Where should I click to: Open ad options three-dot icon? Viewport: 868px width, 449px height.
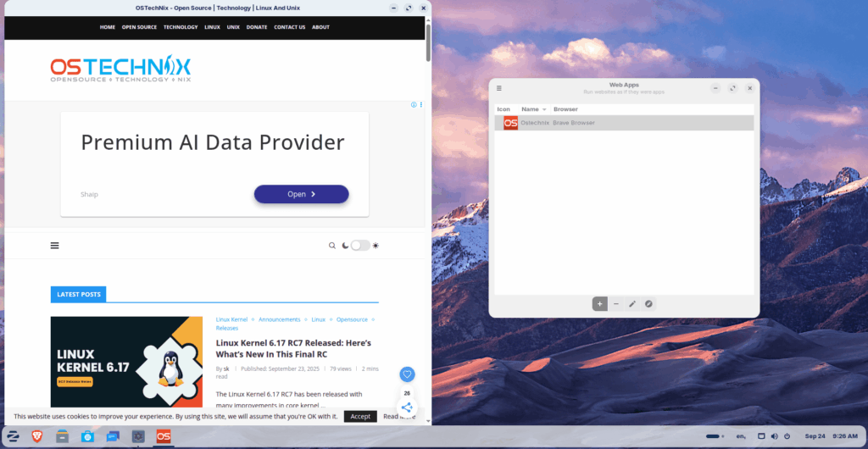421,104
